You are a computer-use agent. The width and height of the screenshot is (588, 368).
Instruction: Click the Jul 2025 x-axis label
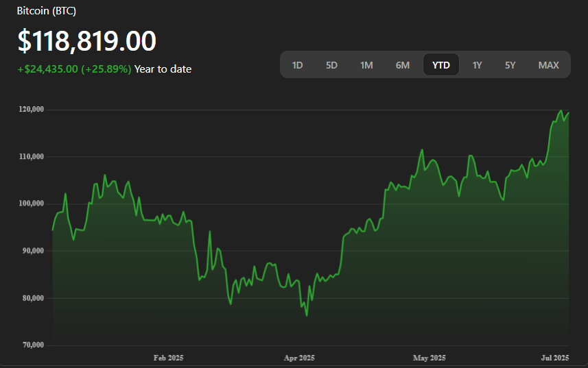tap(555, 358)
